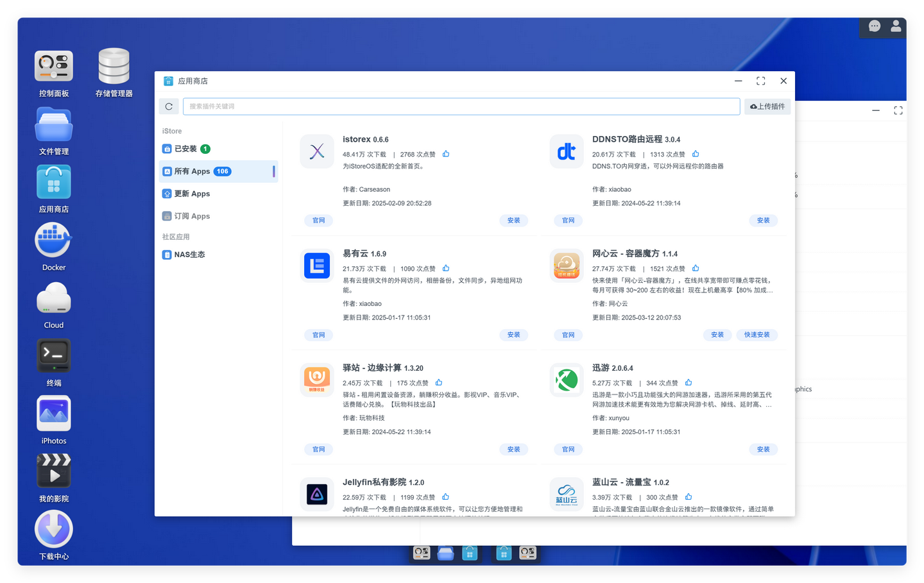This screenshot has height=583, width=924.
Task: Click 快速安装 for 网心云 容器魔方
Action: [x=757, y=335]
